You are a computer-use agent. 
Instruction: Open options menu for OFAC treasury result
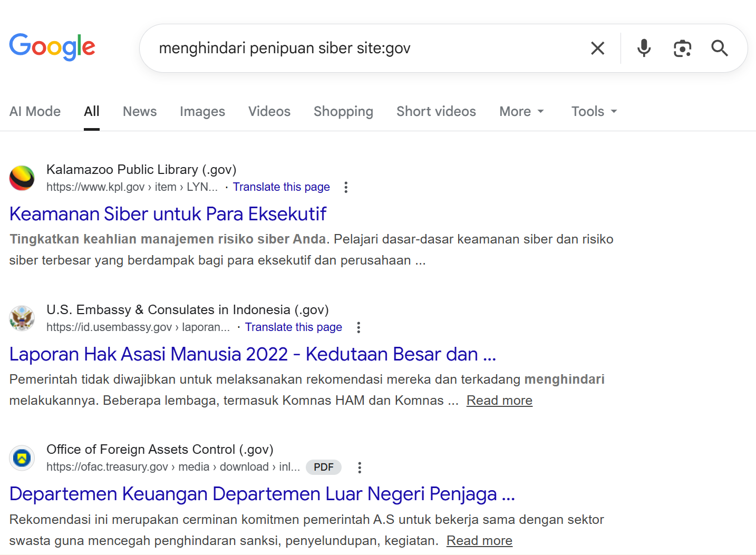pos(360,468)
